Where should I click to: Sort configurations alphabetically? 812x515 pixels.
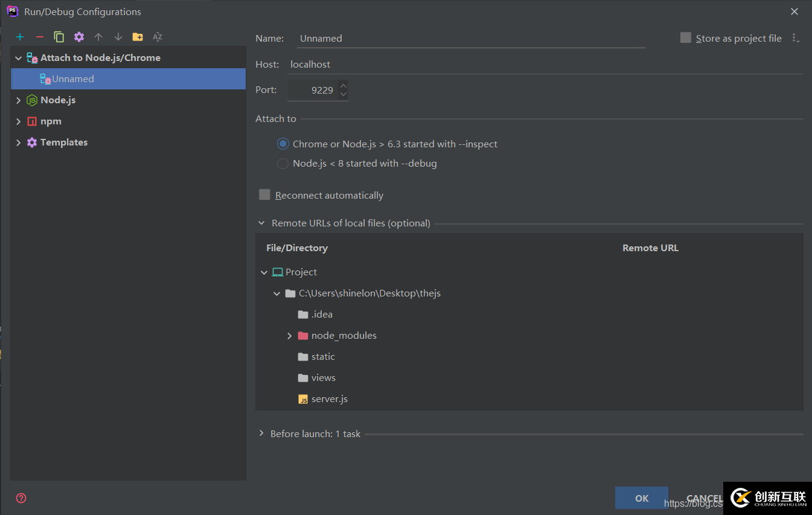(158, 37)
